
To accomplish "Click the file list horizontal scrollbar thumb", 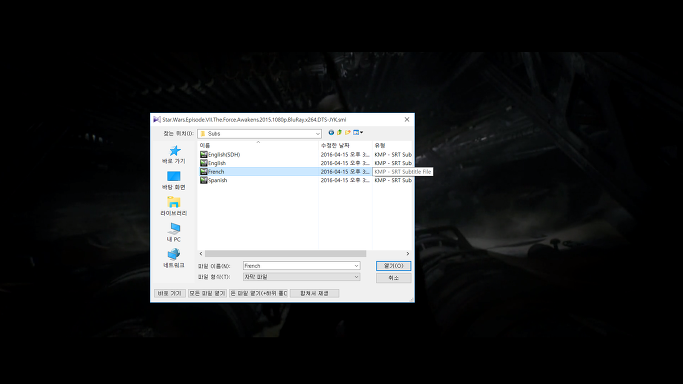I will [285, 253].
